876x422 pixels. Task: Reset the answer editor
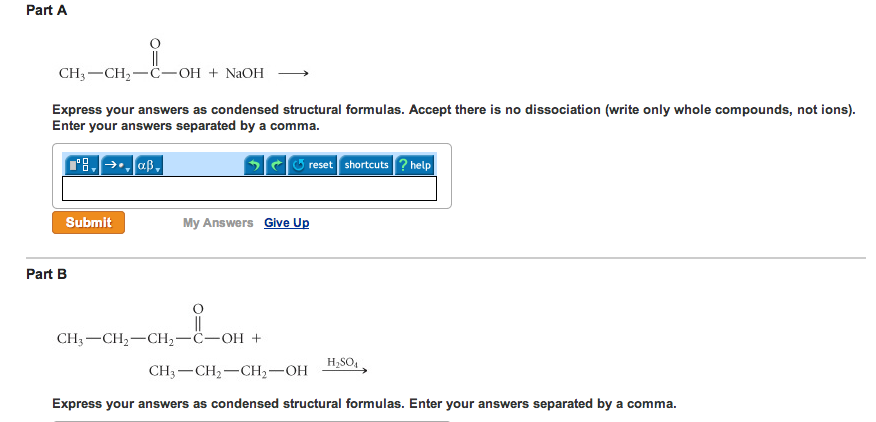point(312,165)
